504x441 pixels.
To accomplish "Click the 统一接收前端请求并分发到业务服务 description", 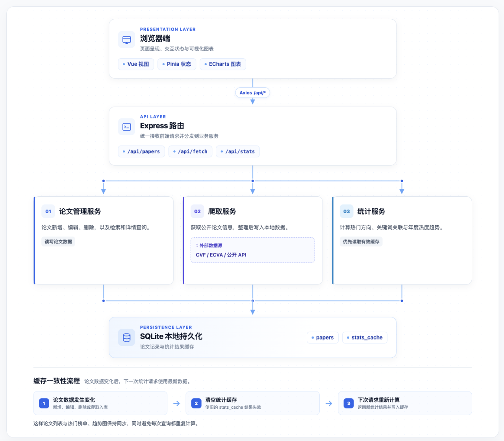I will tap(179, 136).
